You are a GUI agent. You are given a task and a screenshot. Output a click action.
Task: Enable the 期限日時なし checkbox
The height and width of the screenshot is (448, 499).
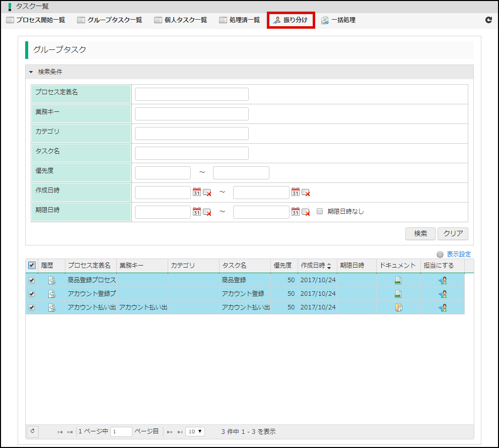tap(320, 212)
